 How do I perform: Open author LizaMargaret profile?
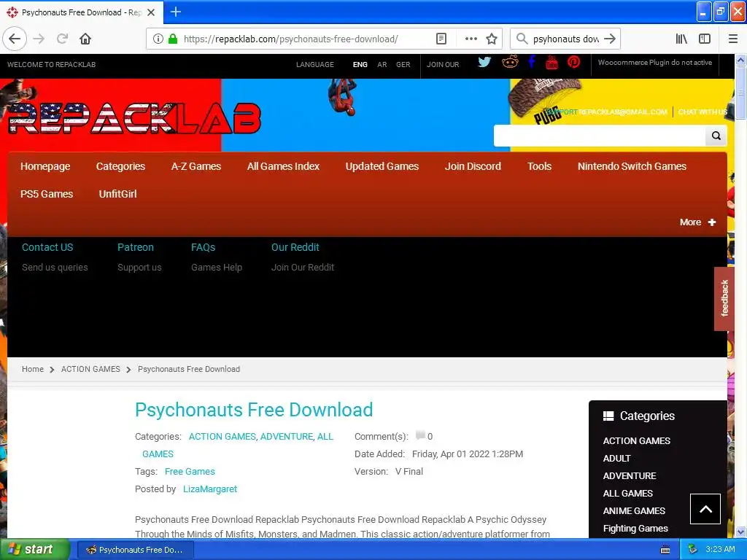point(210,489)
